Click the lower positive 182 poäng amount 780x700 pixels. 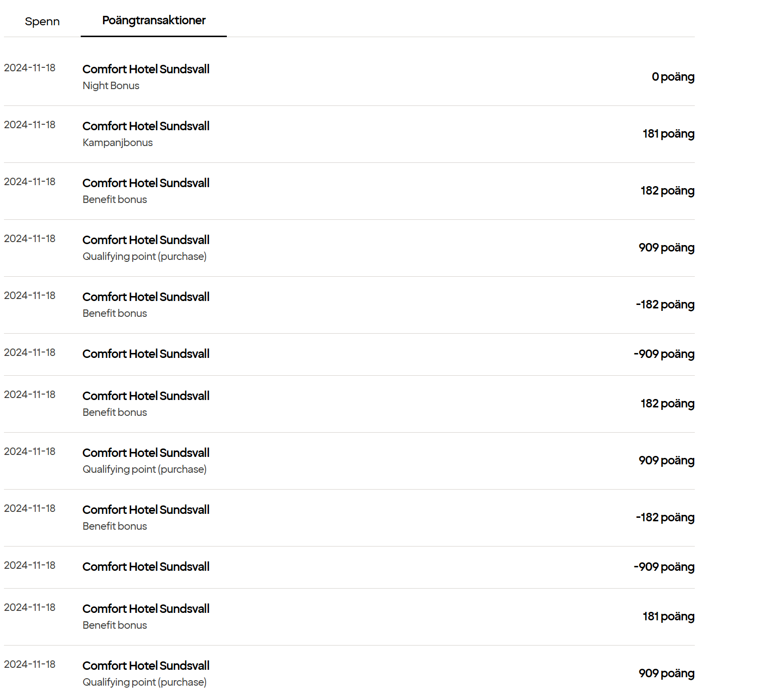pyautogui.click(x=667, y=403)
